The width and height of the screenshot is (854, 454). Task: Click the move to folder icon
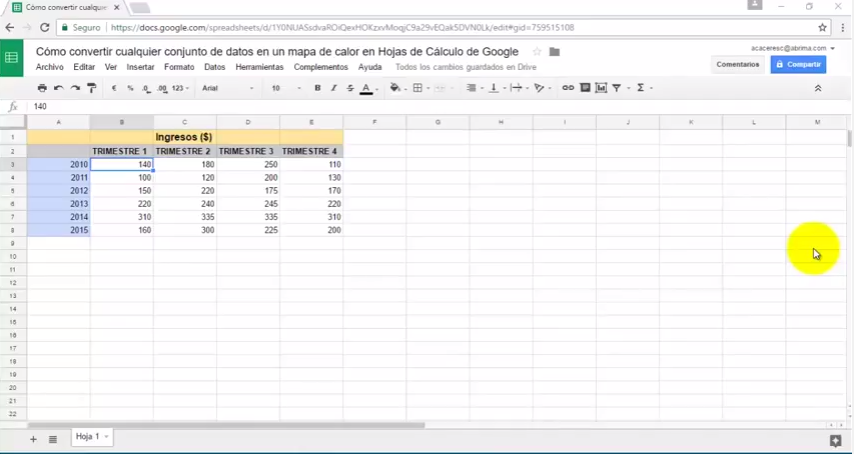tap(555, 52)
